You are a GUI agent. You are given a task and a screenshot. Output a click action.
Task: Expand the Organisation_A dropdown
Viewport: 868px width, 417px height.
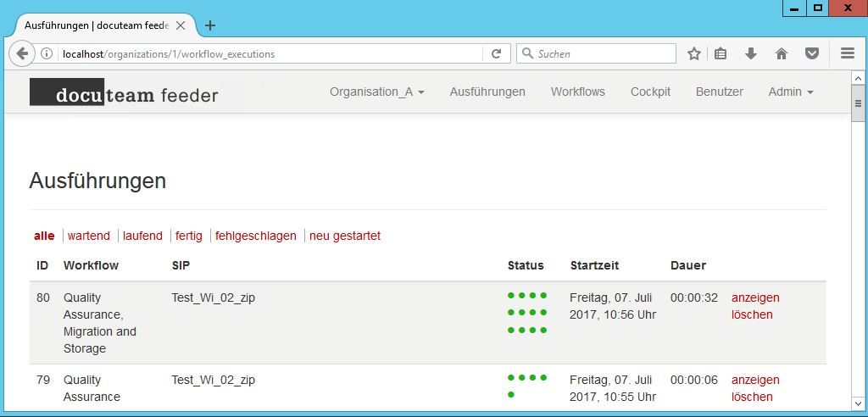(x=376, y=92)
